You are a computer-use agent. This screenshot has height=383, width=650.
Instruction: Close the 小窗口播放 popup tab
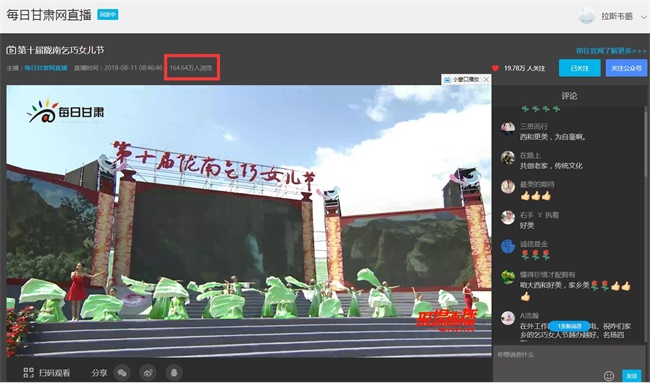pyautogui.click(x=486, y=79)
